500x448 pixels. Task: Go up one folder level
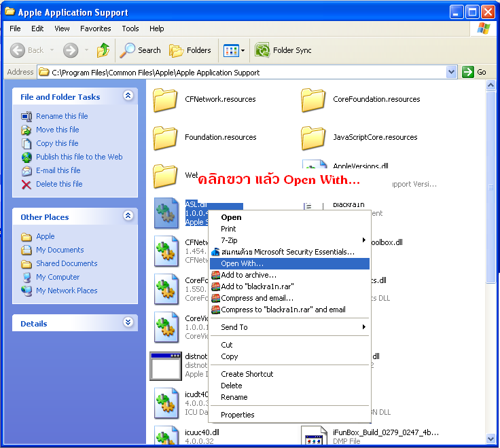coord(103,50)
